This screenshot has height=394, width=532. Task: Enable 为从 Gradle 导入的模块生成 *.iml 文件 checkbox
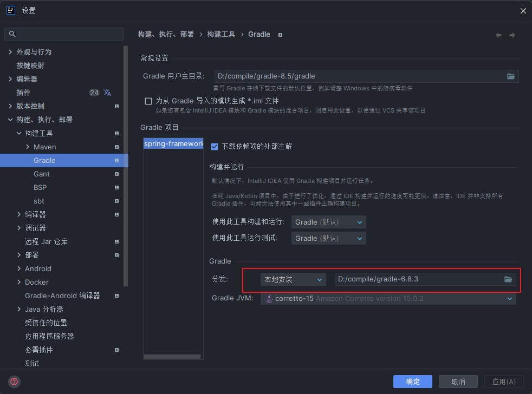point(148,101)
